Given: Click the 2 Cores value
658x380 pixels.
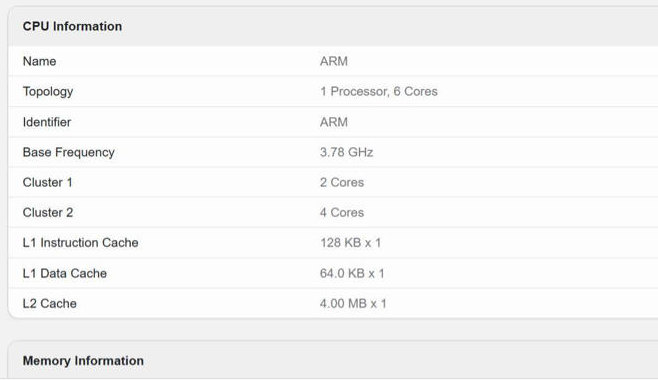Looking at the screenshot, I should point(342,182).
